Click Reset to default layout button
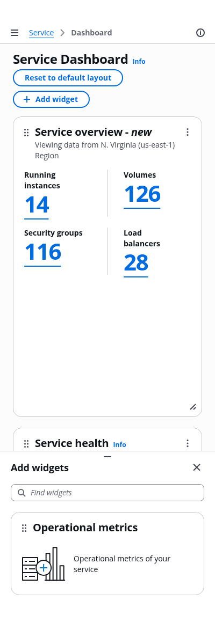Viewport: 215px width, 644px height. pos(68,78)
